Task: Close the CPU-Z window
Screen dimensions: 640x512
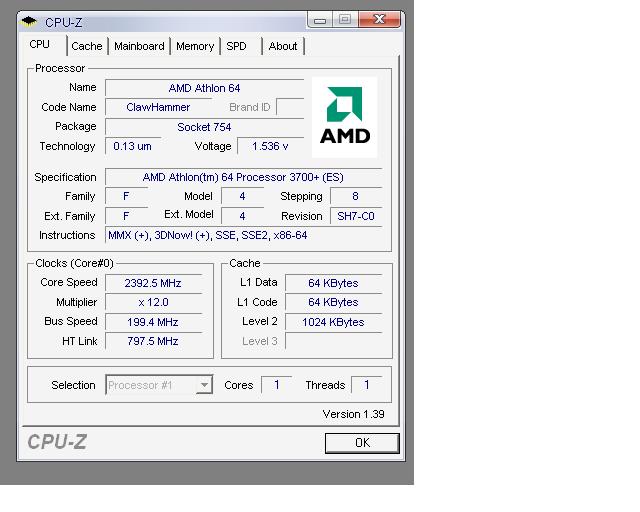Action: click(x=380, y=20)
